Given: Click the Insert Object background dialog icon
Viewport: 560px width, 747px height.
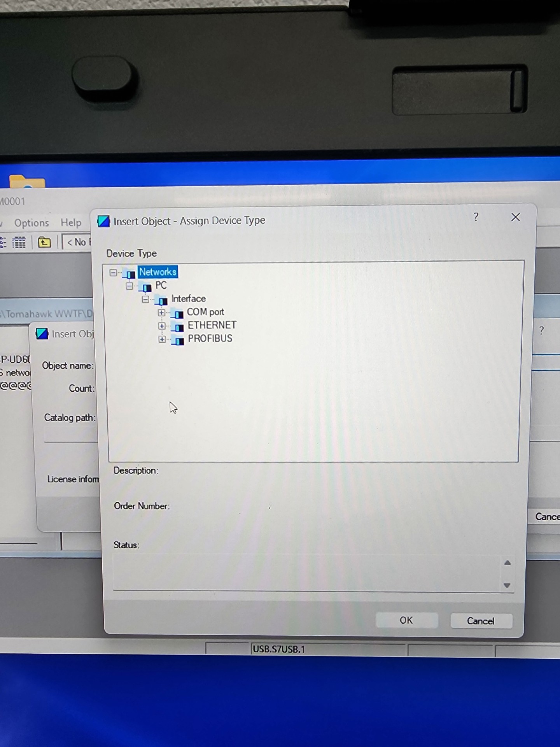Looking at the screenshot, I should coord(42,334).
